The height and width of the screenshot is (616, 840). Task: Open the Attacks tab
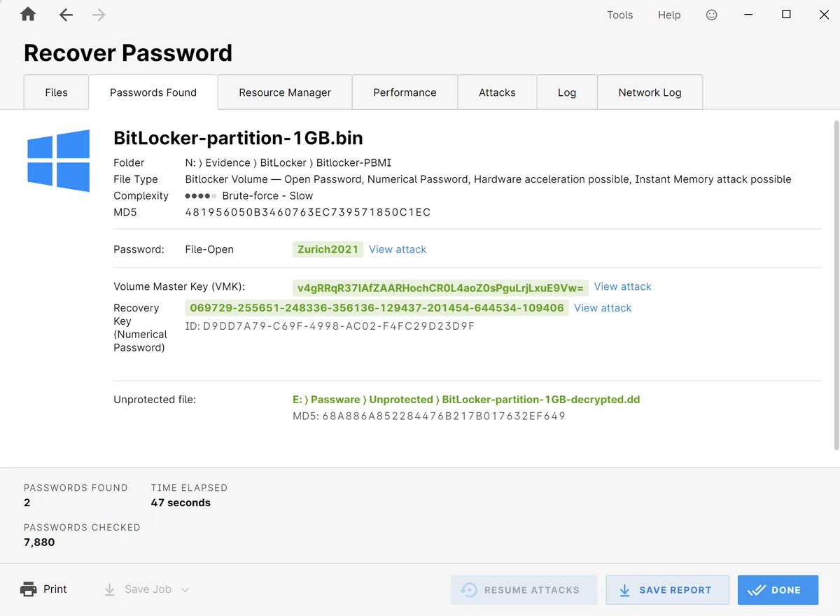click(497, 92)
